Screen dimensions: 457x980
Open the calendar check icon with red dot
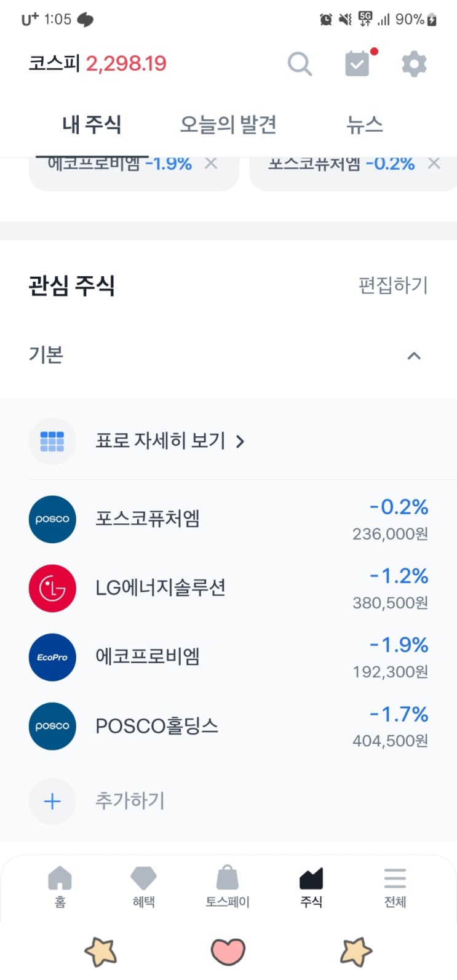(x=358, y=63)
